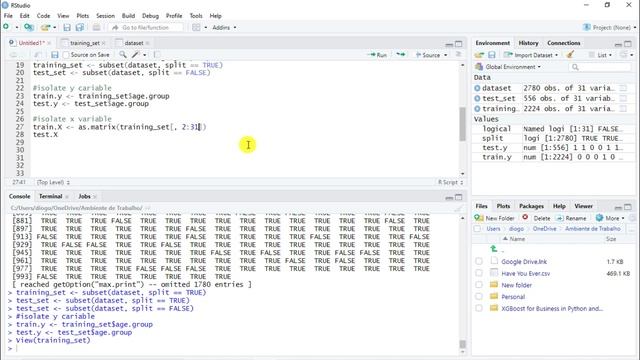Click the New File plus icon
Image resolution: width=640 pixels, height=360 pixels.
coord(6,27)
